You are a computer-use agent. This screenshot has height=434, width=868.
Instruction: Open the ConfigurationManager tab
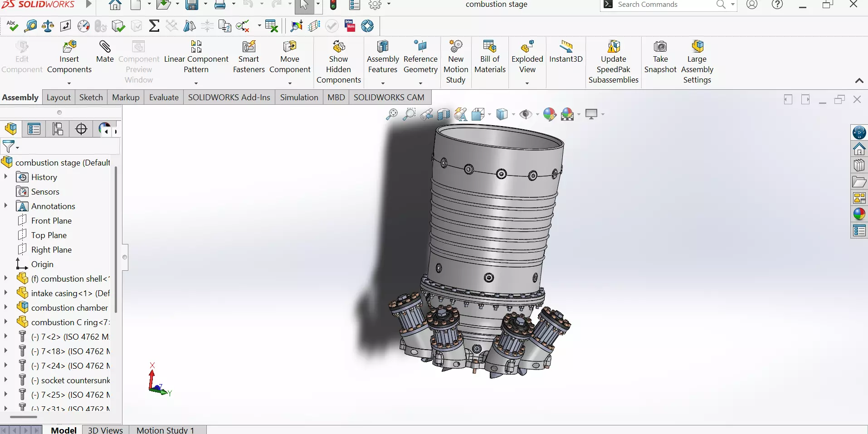pos(58,129)
